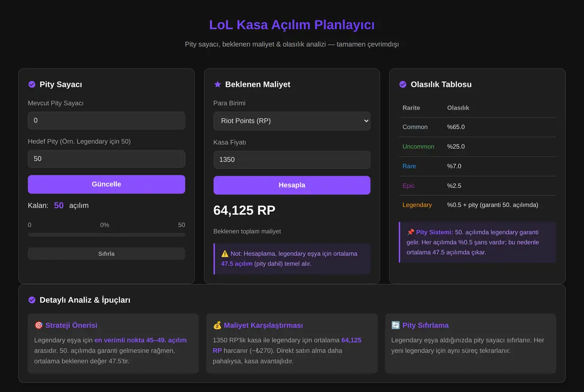
Task: Click the Hesapla button
Action: [292, 185]
